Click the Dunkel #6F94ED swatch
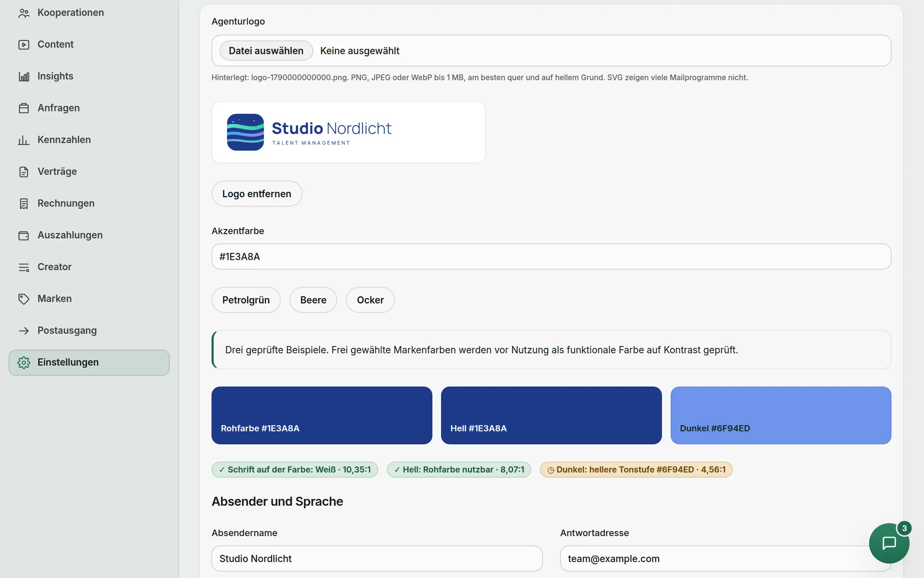 pyautogui.click(x=781, y=415)
